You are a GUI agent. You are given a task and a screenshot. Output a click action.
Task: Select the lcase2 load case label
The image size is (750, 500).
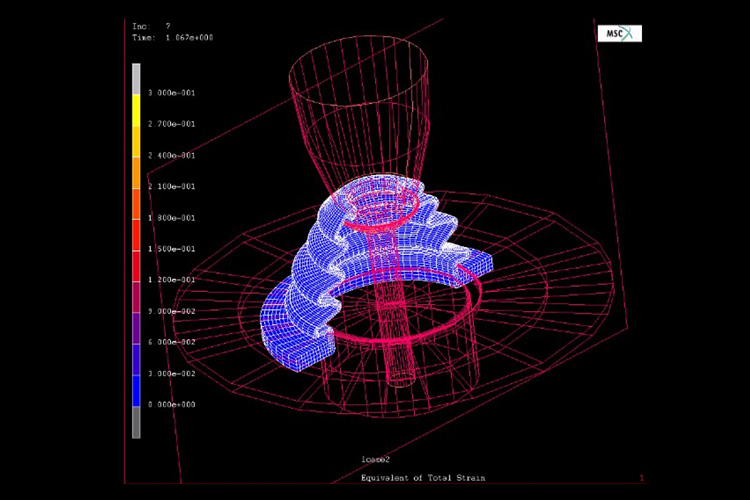375,458
